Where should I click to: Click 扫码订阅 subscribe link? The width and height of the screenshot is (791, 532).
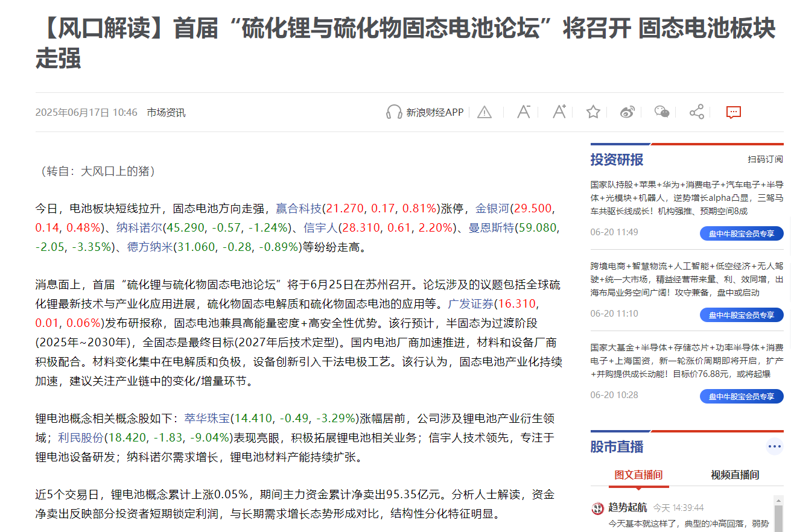766,159
